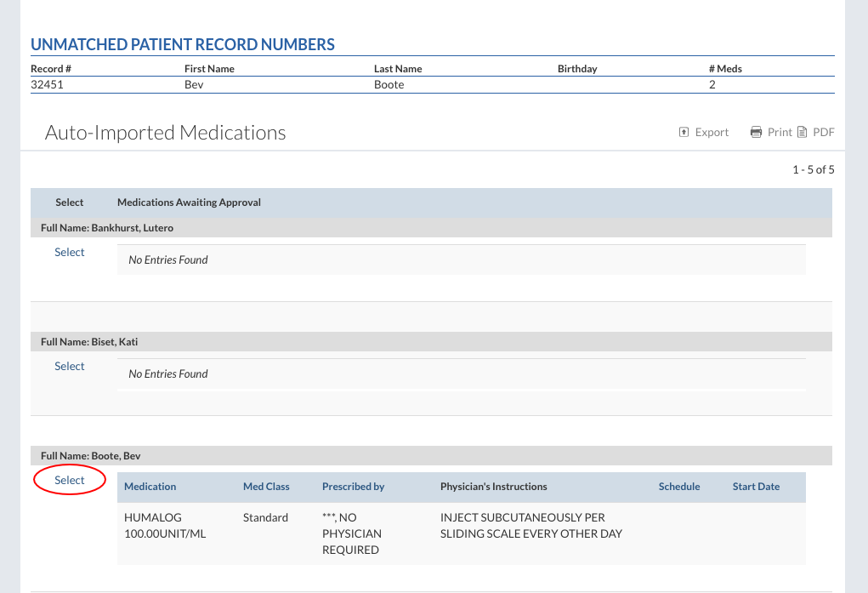Sort by the Prescribed by column
868x593 pixels.
(x=353, y=487)
